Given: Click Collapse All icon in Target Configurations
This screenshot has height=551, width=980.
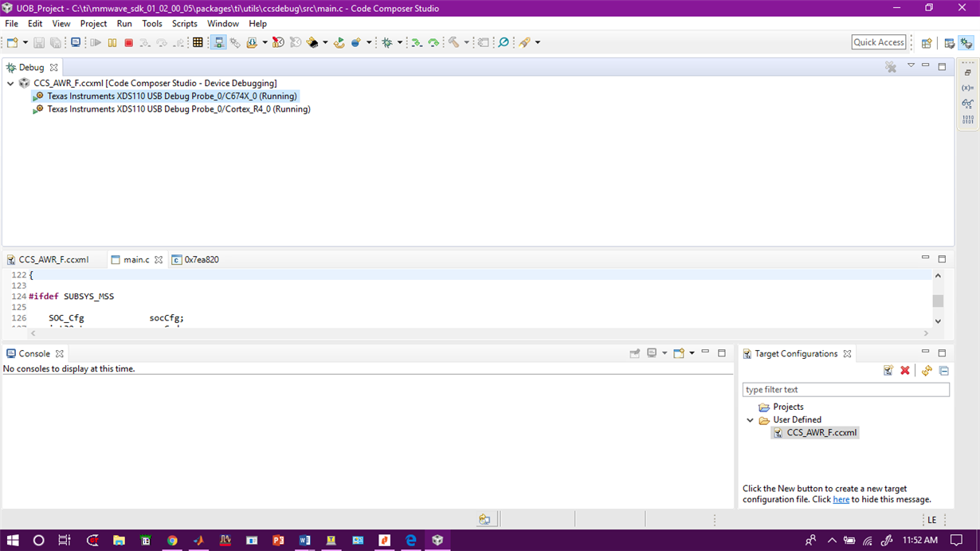Looking at the screenshot, I should point(944,371).
